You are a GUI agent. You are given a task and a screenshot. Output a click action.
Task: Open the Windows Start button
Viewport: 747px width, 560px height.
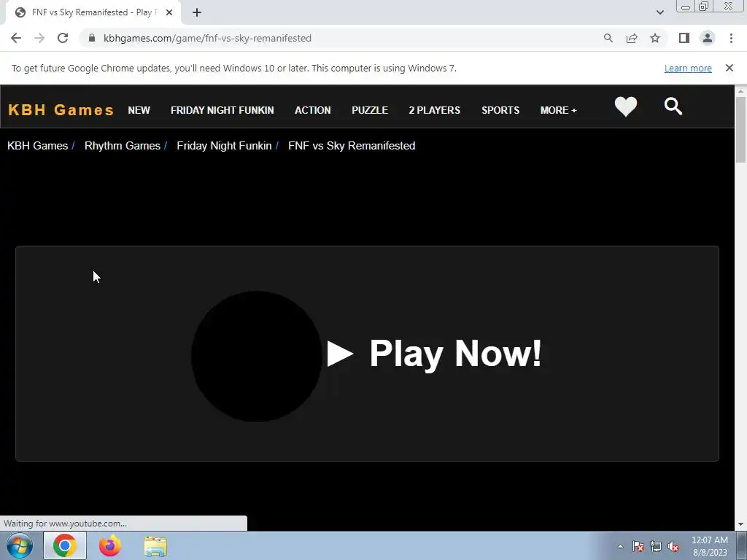coord(20,545)
